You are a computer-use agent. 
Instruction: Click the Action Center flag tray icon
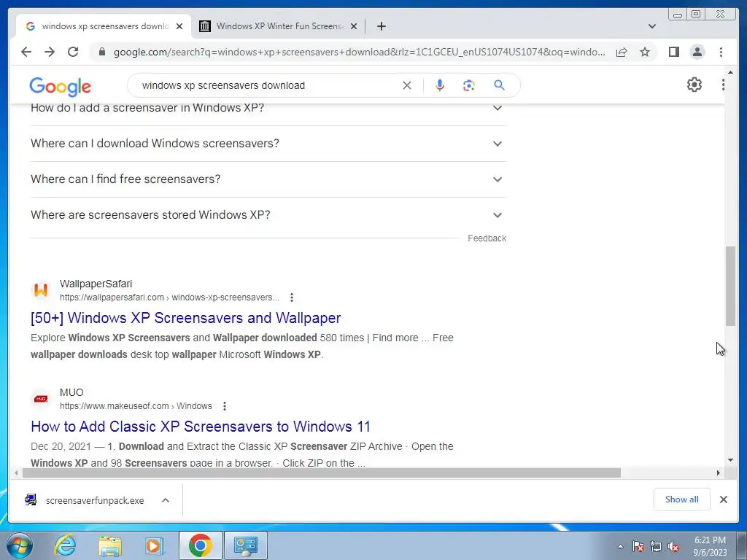[x=638, y=546]
